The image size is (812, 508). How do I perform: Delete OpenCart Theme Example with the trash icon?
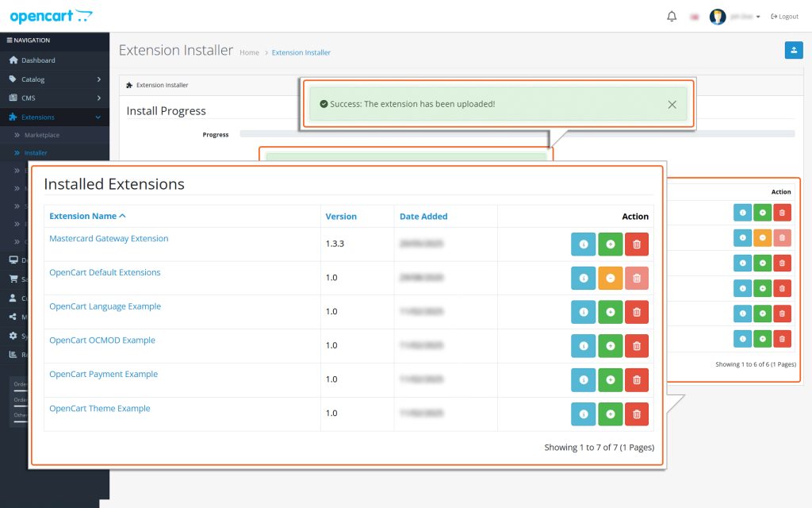[636, 414]
